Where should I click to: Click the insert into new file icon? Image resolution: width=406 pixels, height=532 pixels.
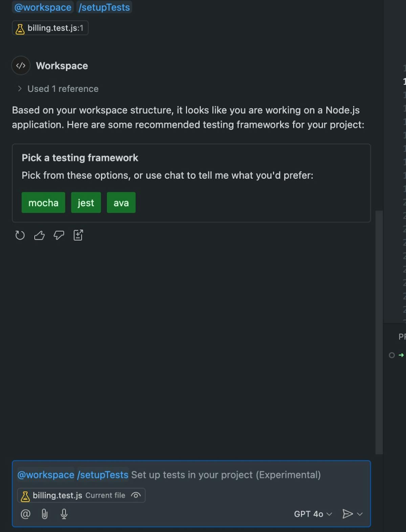tap(78, 235)
